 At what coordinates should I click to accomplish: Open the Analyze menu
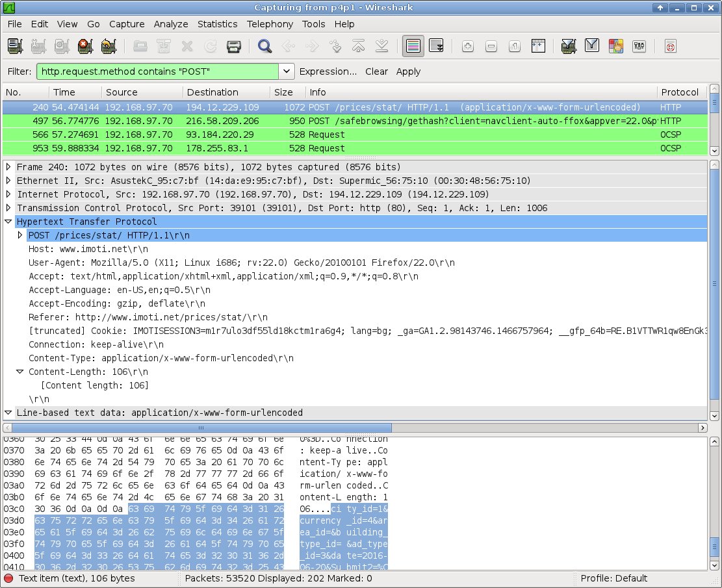point(171,24)
